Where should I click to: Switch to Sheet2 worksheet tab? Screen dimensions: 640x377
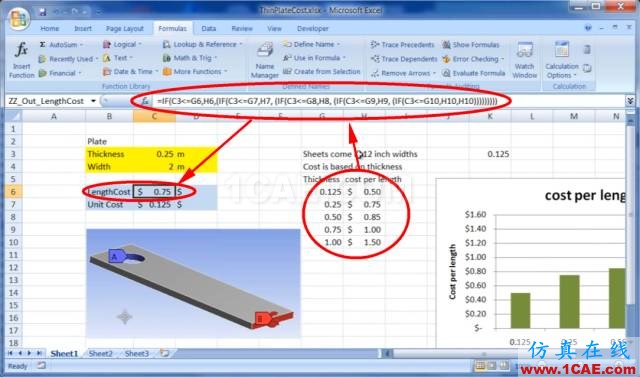click(x=100, y=353)
